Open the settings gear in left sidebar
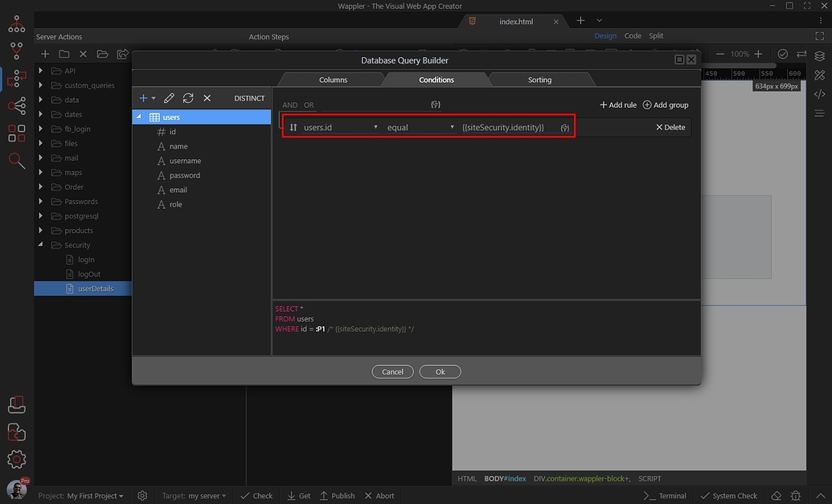 click(16, 460)
